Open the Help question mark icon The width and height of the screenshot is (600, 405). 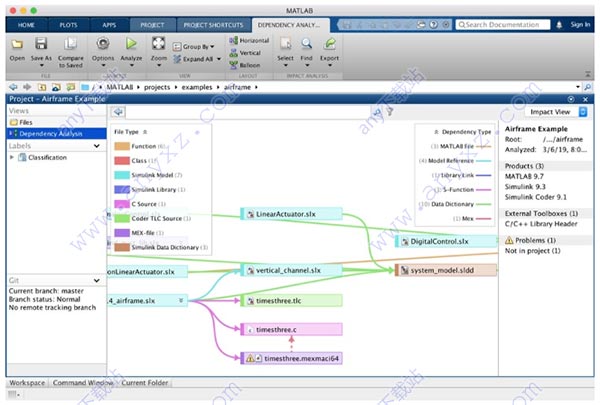coord(434,25)
